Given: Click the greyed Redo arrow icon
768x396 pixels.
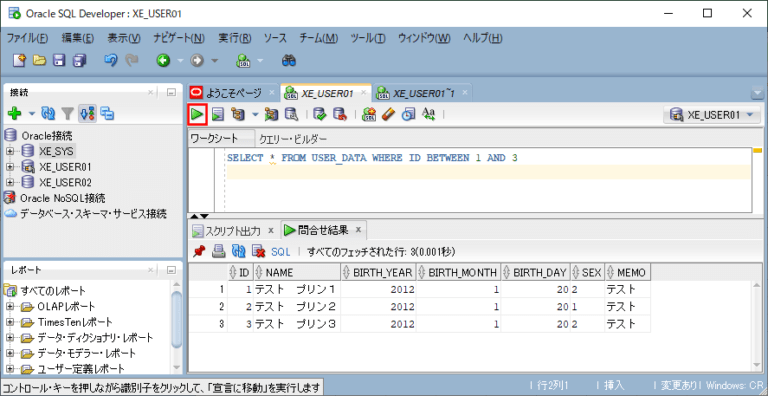Looking at the screenshot, I should (132, 60).
